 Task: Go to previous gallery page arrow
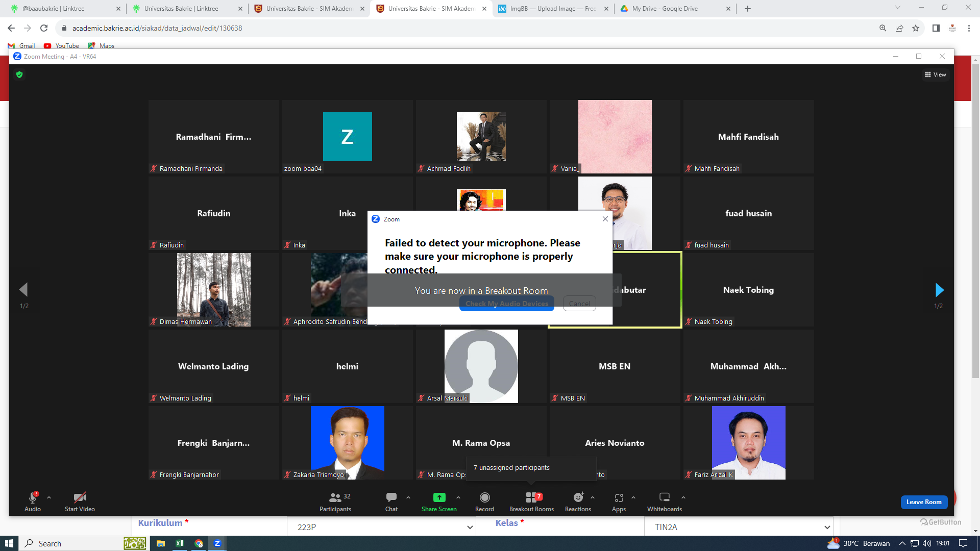[23, 290]
